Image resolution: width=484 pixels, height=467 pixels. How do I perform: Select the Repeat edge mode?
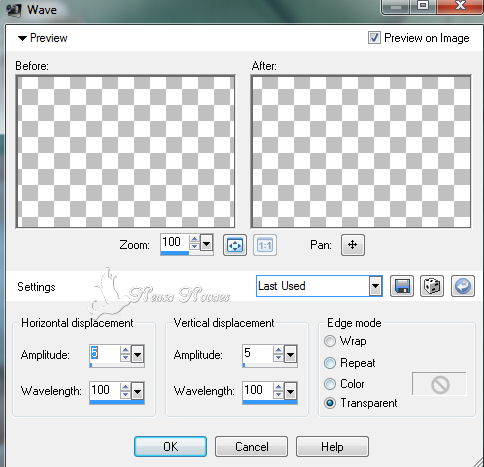pos(330,363)
